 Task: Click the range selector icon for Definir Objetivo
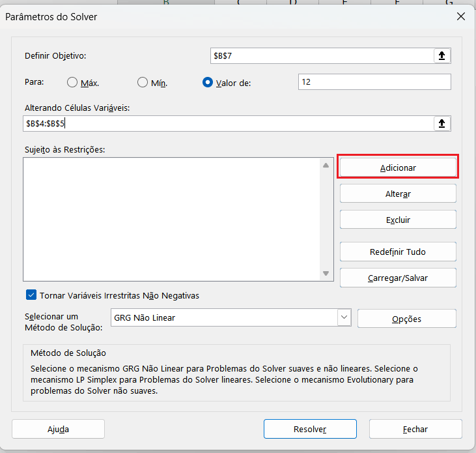pyautogui.click(x=442, y=56)
